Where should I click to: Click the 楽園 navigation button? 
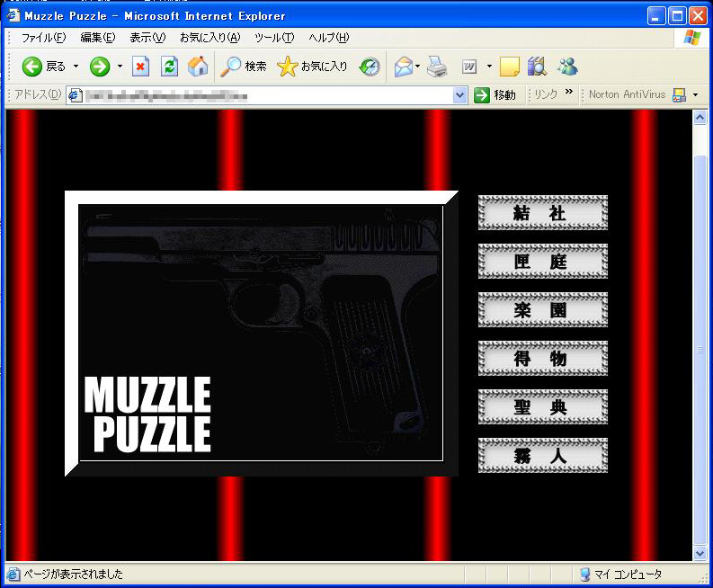pos(542,310)
